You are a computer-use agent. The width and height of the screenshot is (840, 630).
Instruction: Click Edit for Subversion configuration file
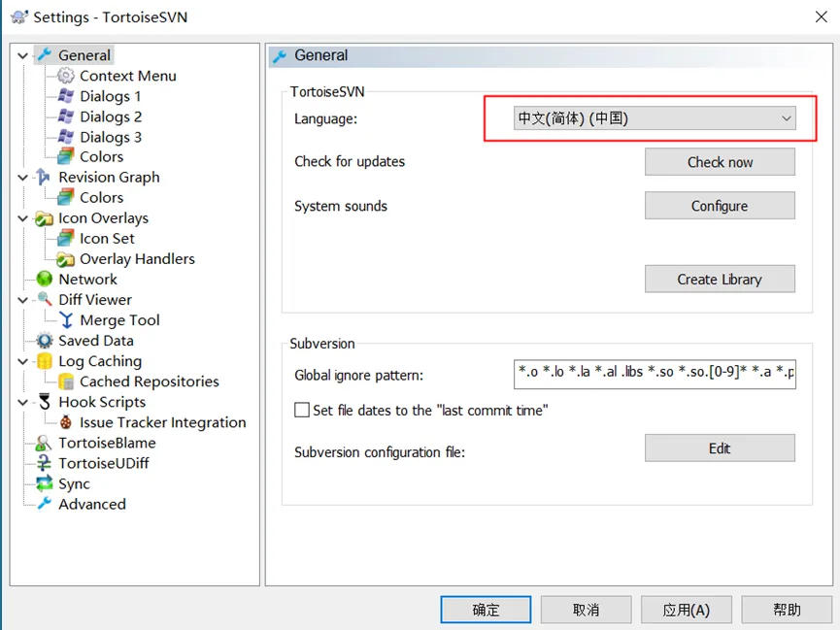pyautogui.click(x=720, y=448)
